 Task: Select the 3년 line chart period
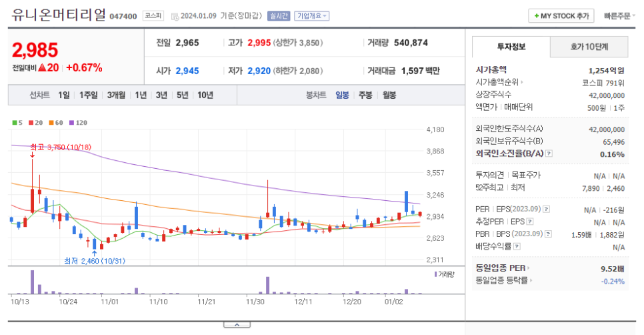pyautogui.click(x=161, y=95)
